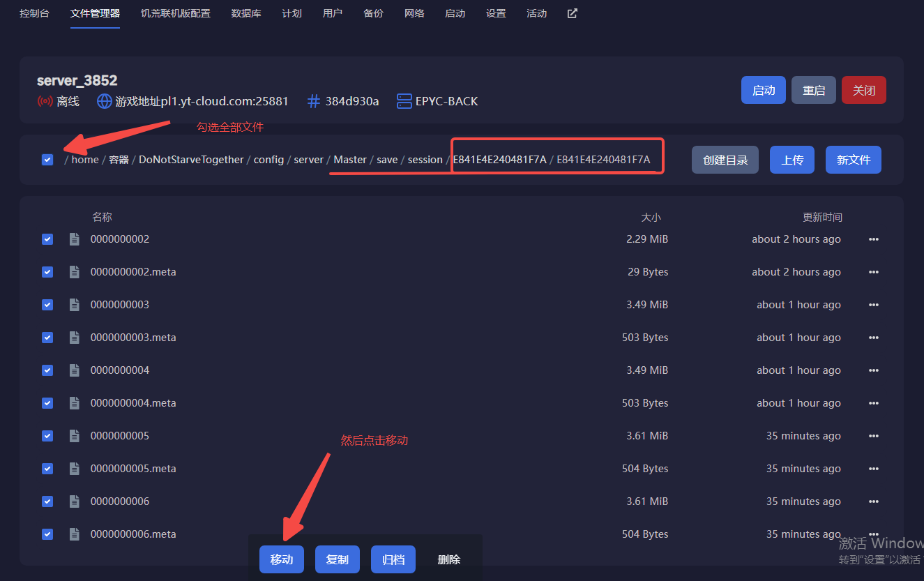924x581 pixels.
Task: Click the file icon next to 0000000004.meta
Action: point(74,403)
